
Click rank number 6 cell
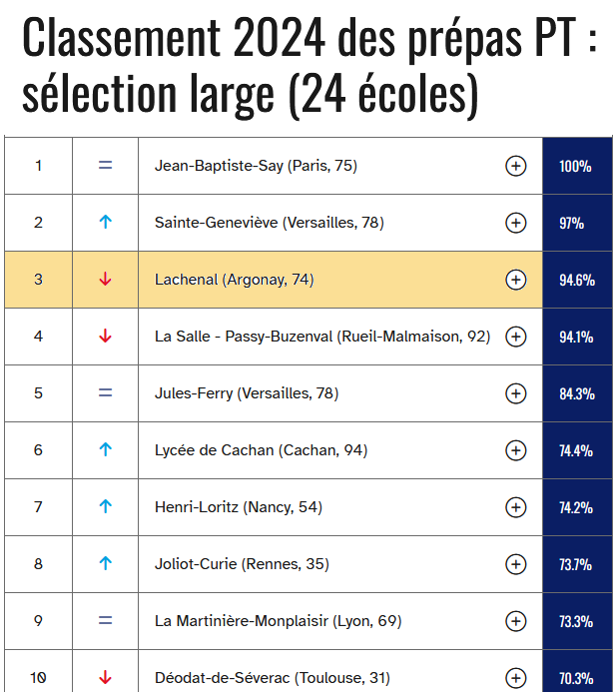(x=38, y=450)
